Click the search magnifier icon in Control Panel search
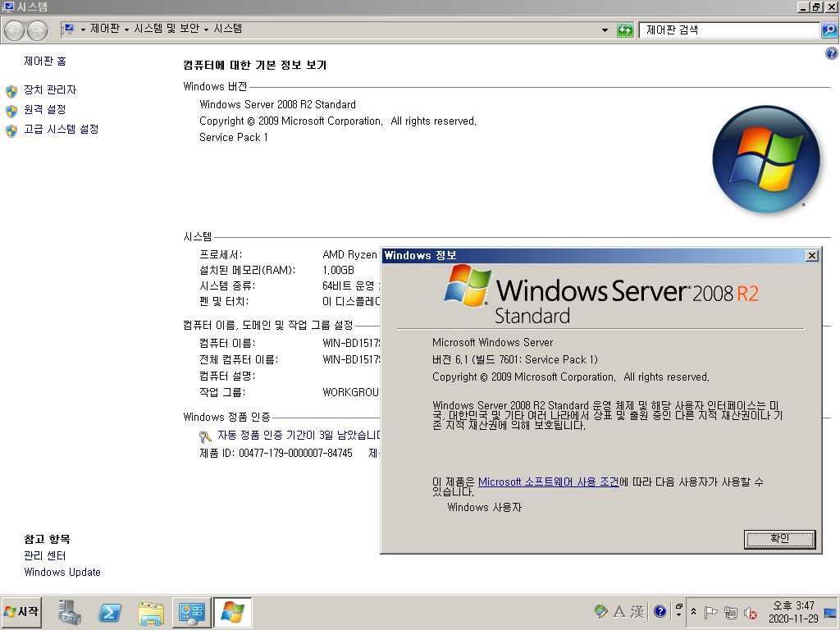 pyautogui.click(x=829, y=30)
